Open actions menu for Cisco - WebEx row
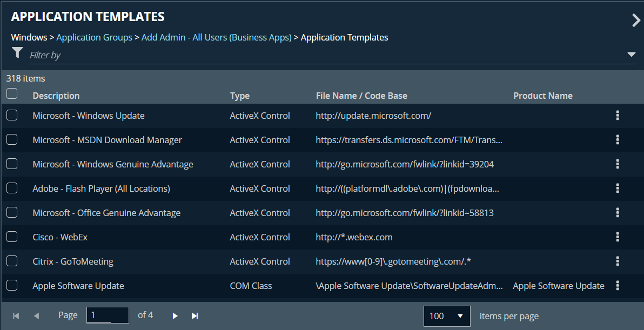This screenshot has height=330, width=644. [x=618, y=237]
